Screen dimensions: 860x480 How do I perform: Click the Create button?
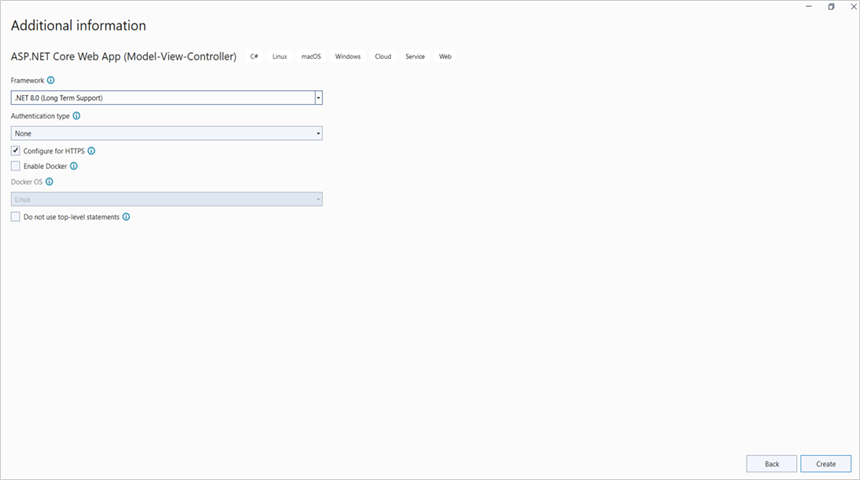pyautogui.click(x=825, y=464)
